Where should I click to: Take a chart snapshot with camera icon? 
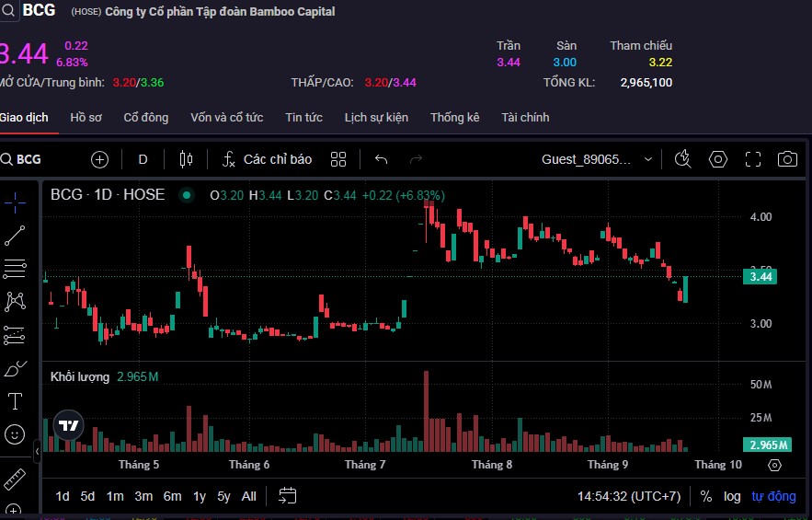tap(787, 159)
